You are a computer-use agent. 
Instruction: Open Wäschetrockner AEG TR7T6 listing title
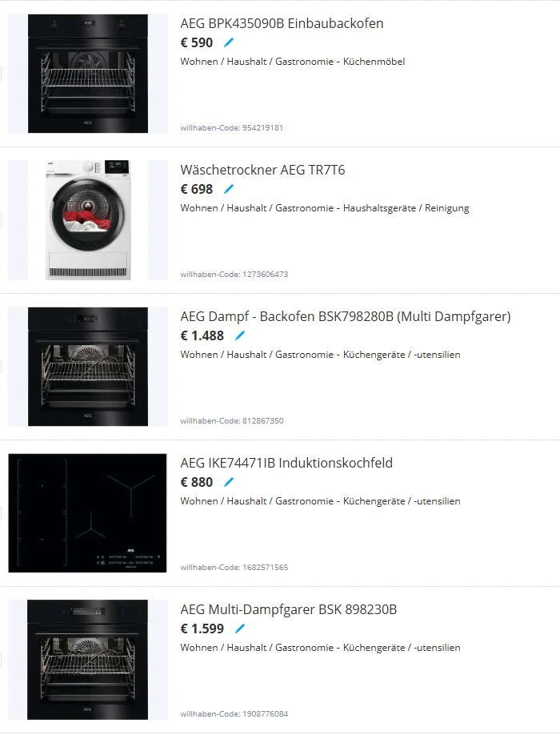click(x=262, y=170)
